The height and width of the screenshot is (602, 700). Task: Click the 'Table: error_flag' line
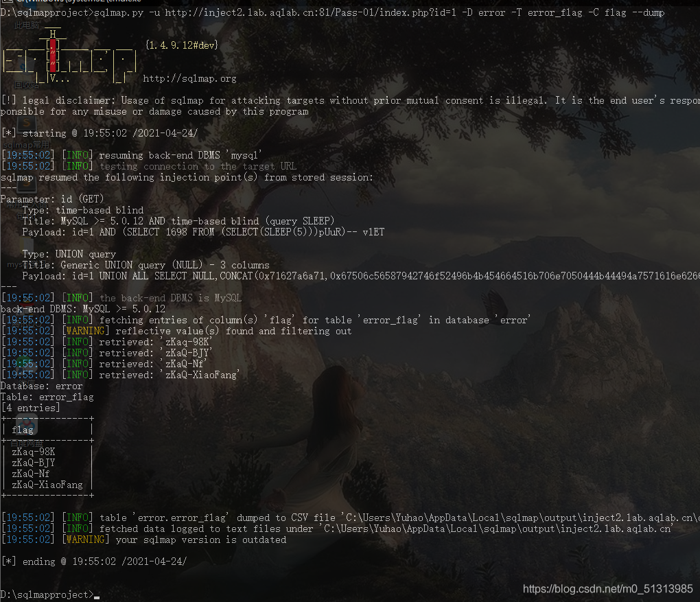click(x=47, y=397)
